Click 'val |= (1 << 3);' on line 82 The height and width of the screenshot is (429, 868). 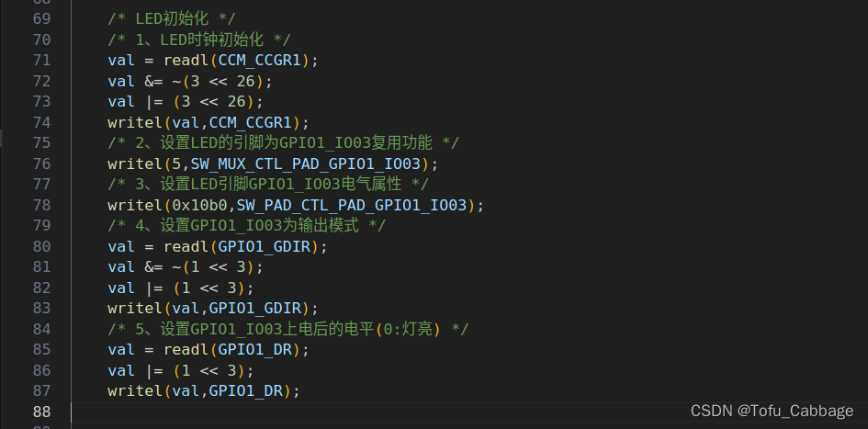pyautogui.click(x=181, y=288)
